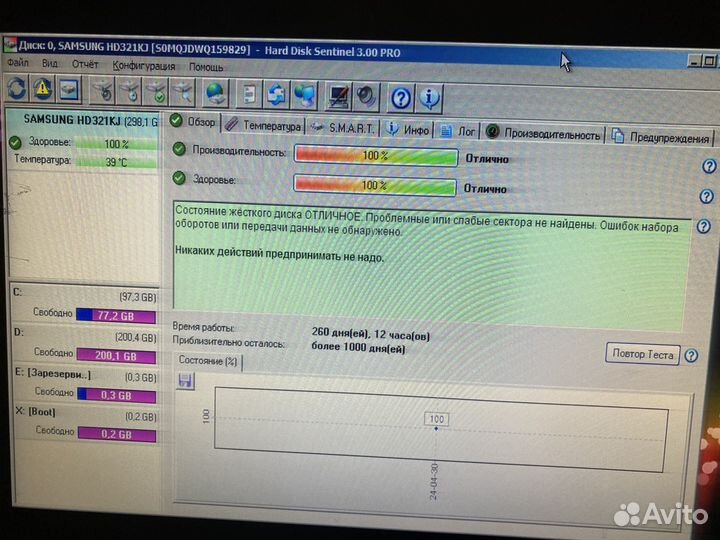The image size is (720, 540).
Task: Click E: [Зарезерви..] free space bar 0,3 GB
Action: (x=117, y=395)
